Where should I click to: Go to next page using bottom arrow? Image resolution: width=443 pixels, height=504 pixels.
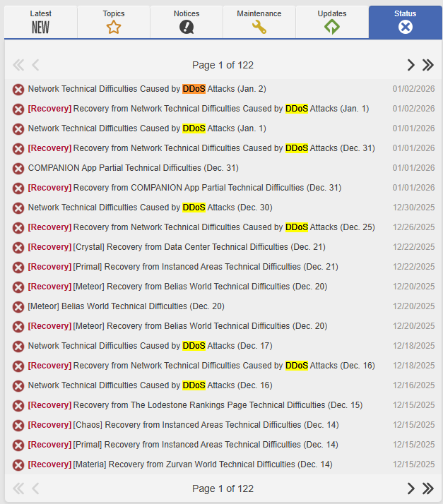click(x=410, y=488)
